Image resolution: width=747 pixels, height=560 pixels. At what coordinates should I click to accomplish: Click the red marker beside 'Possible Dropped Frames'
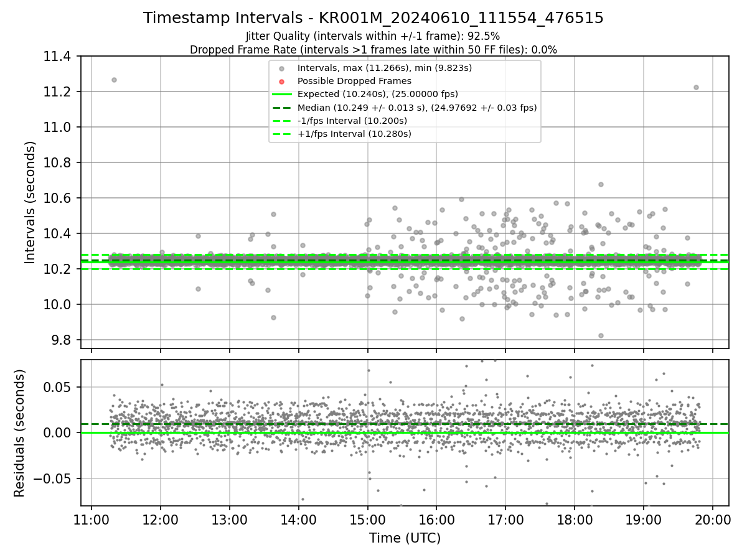282,82
